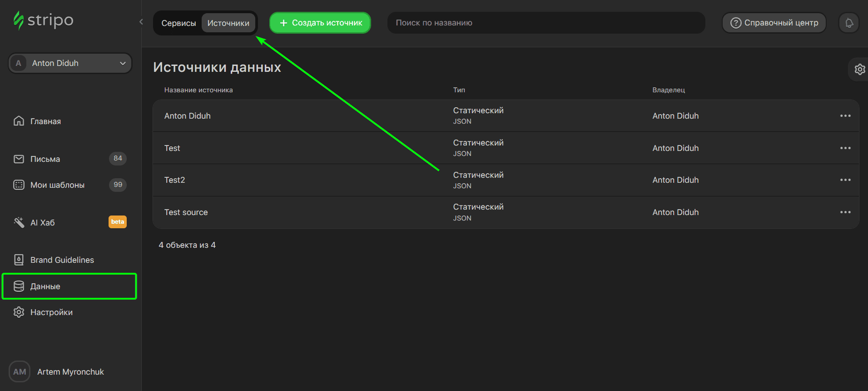Open Письма emails section
The height and width of the screenshot is (391, 868).
tap(45, 159)
